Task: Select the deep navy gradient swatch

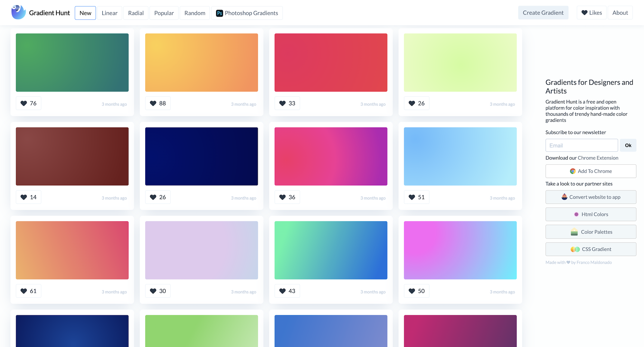Action: pyautogui.click(x=202, y=156)
